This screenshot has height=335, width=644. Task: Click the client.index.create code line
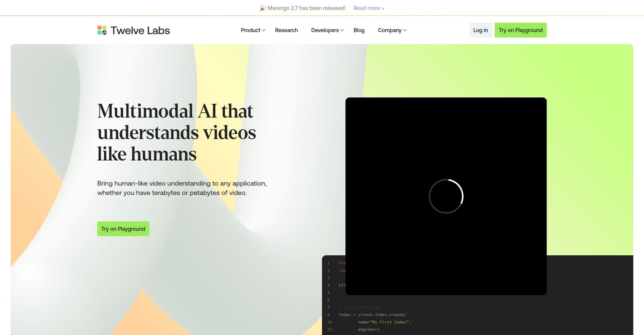372,314
